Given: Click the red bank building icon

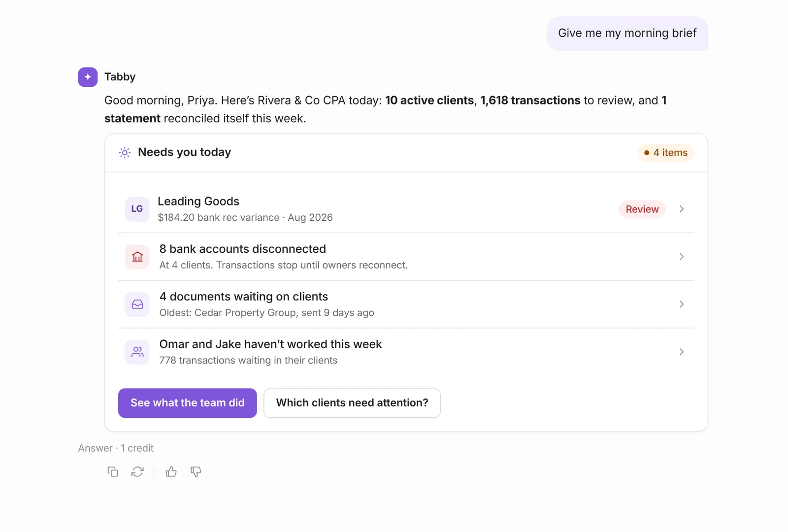Looking at the screenshot, I should [137, 257].
